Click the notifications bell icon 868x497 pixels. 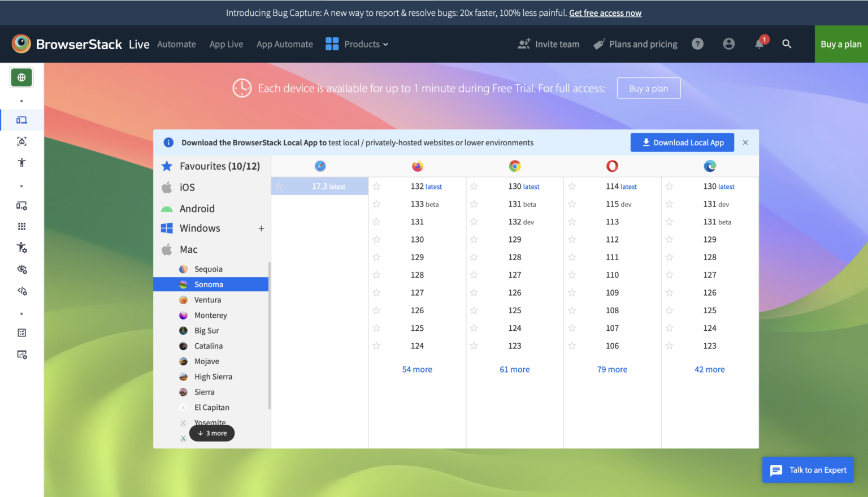coord(759,44)
